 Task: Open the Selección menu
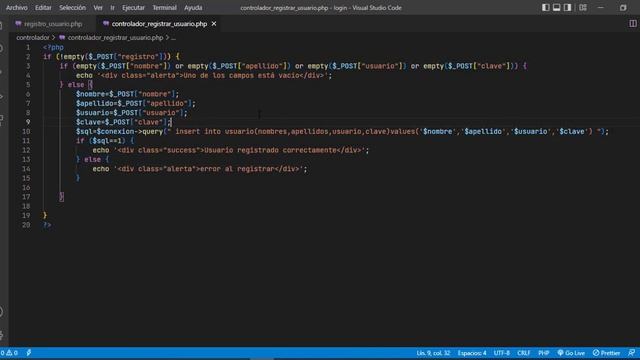coord(72,8)
